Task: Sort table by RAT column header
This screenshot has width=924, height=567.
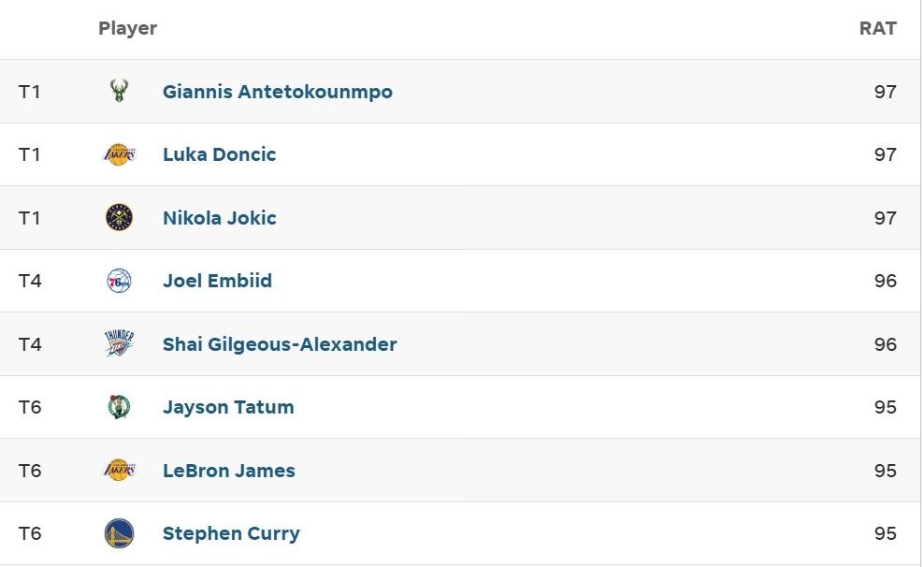Action: [877, 28]
